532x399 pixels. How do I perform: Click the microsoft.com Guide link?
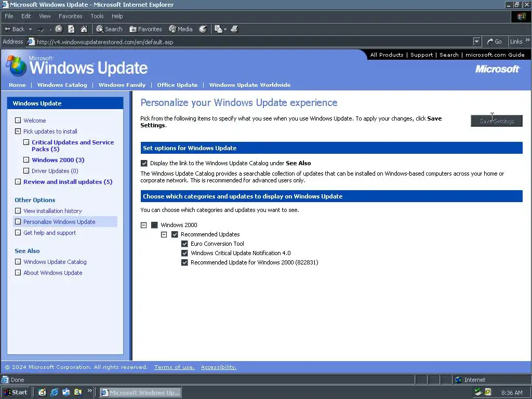495,55
